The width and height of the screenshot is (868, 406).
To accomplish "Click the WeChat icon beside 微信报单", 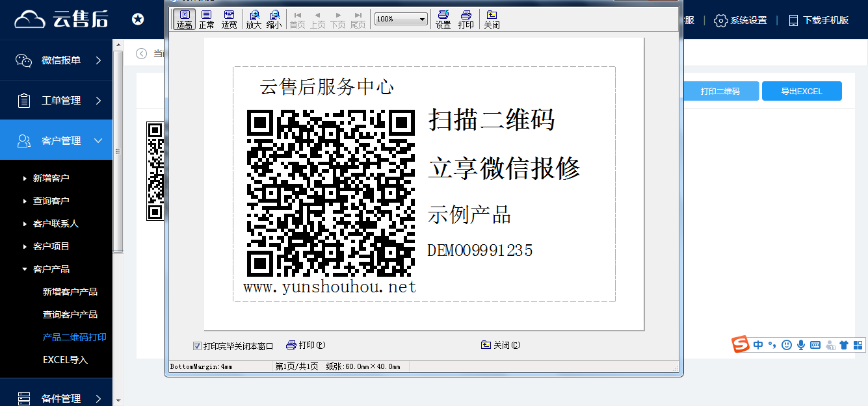I will click(24, 60).
